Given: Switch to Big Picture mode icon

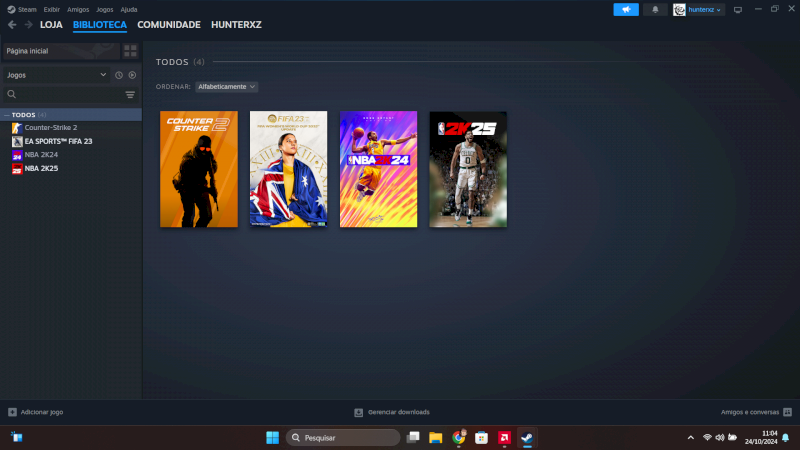Looking at the screenshot, I should [738, 9].
